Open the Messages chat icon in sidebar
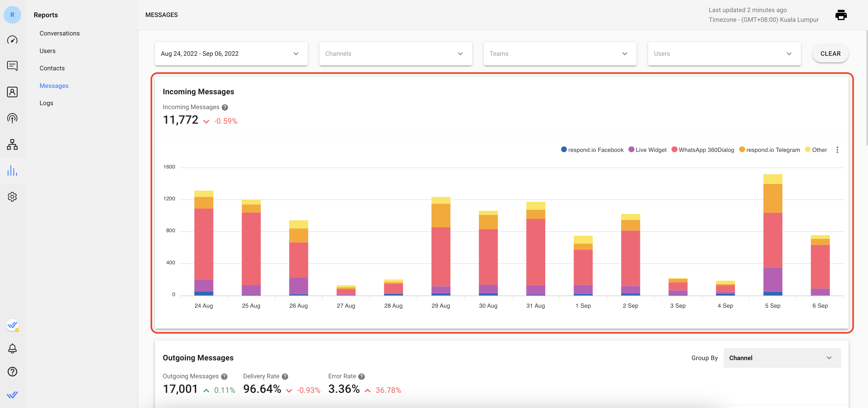Image resolution: width=868 pixels, height=408 pixels. [x=12, y=66]
